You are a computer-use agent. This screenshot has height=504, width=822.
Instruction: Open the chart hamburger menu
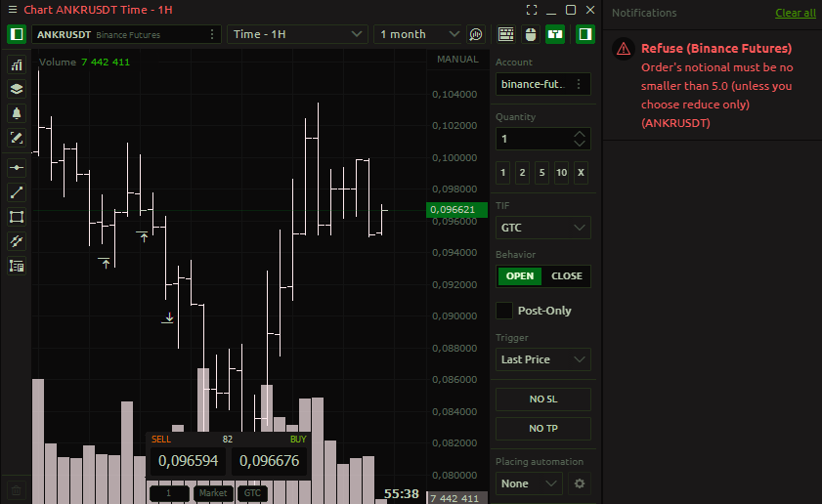click(x=12, y=10)
